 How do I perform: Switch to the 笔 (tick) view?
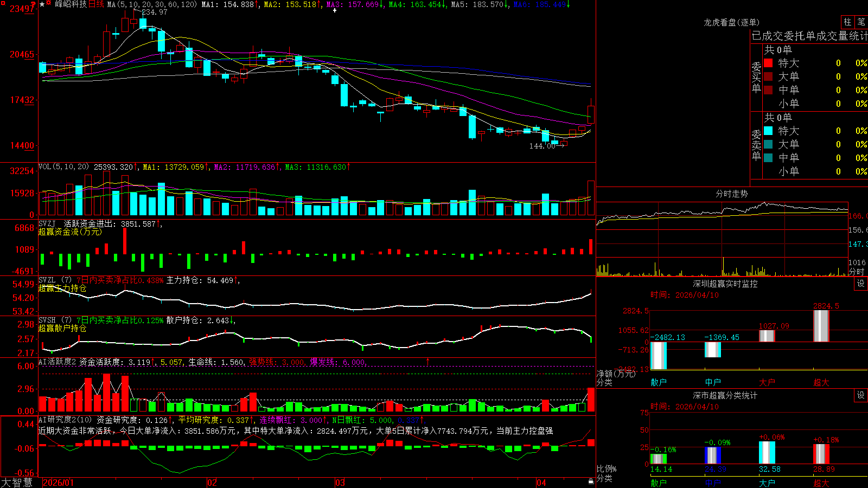click(861, 22)
